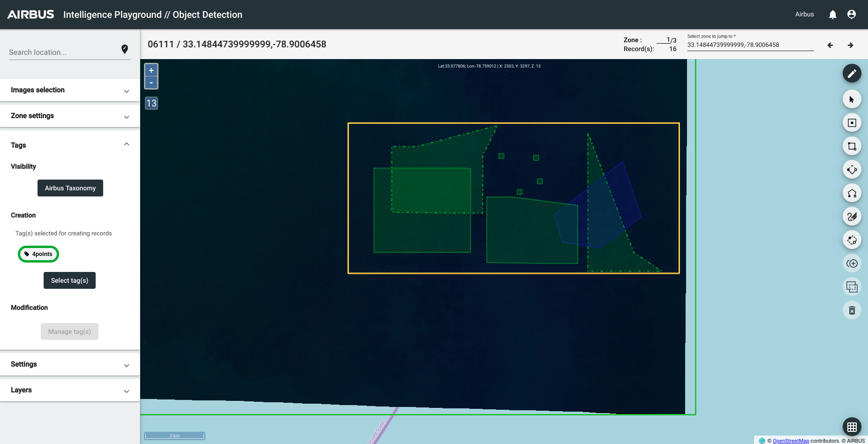The height and width of the screenshot is (444, 868).
Task: Zoom in on the map
Action: pos(151,70)
